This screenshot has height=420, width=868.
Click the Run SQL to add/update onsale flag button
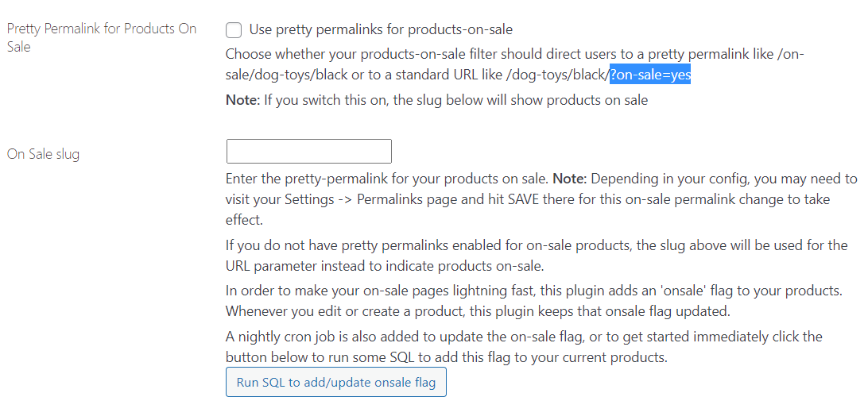[336, 382]
